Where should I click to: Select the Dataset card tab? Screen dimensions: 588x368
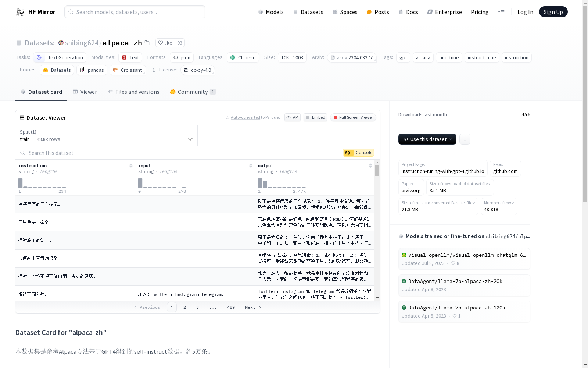click(41, 92)
